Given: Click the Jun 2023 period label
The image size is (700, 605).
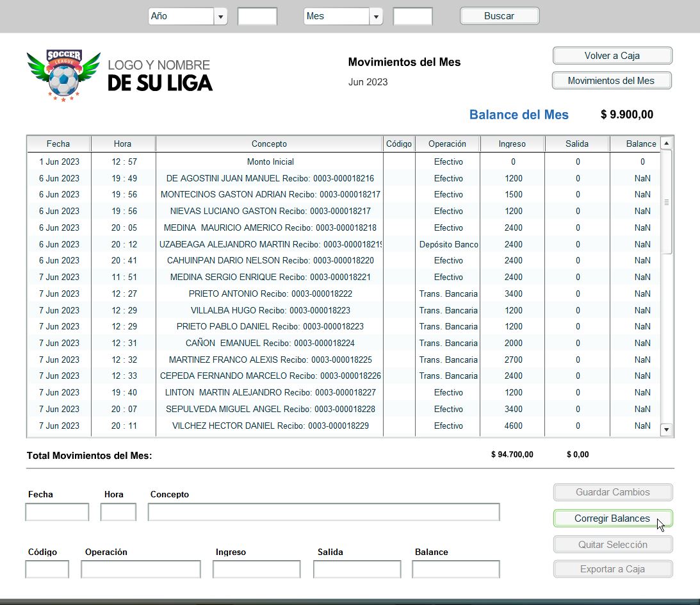Looking at the screenshot, I should [368, 82].
